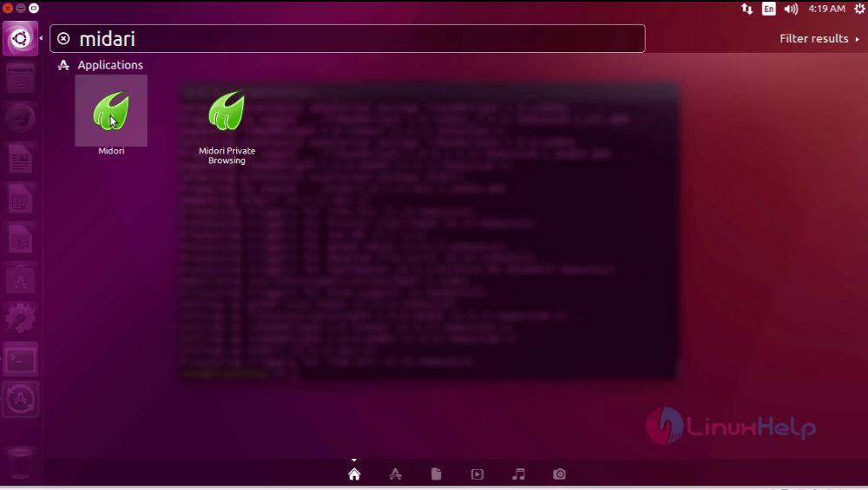Open the network indicator in top panel
Image resolution: width=868 pixels, height=490 pixels.
point(747,9)
